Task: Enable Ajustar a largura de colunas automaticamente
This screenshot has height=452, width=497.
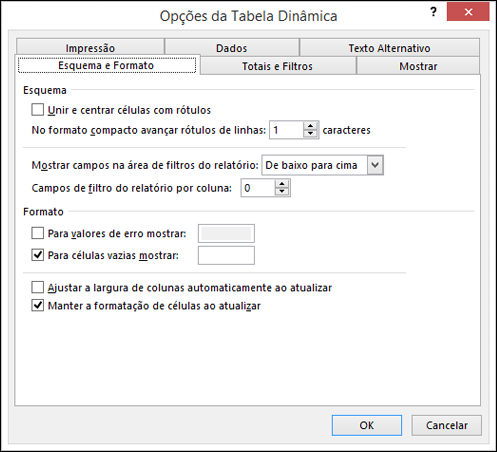Action: tap(37, 287)
